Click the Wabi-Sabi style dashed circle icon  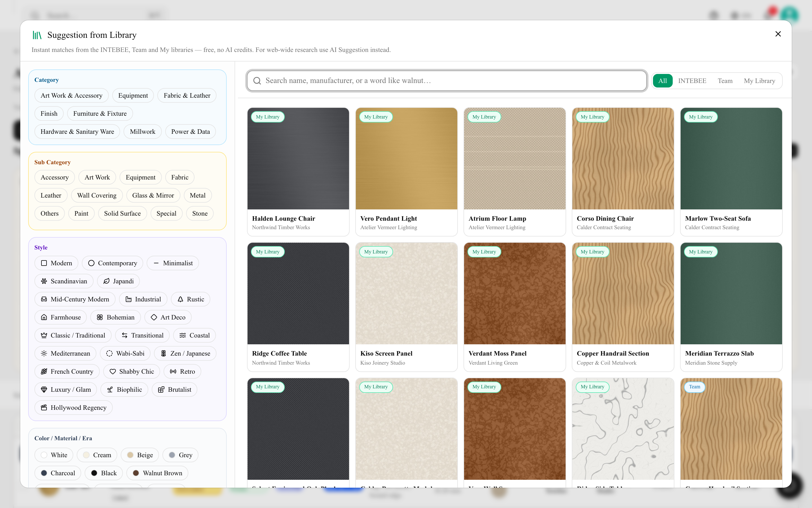point(109,353)
